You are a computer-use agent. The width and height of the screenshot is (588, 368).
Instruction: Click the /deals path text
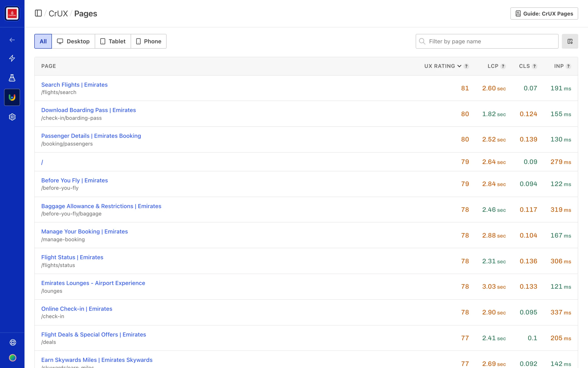[49, 342]
